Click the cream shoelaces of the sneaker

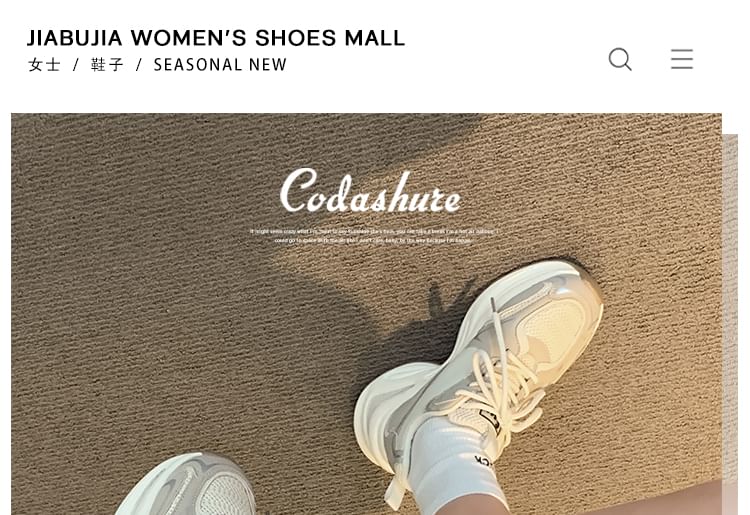pyautogui.click(x=497, y=380)
